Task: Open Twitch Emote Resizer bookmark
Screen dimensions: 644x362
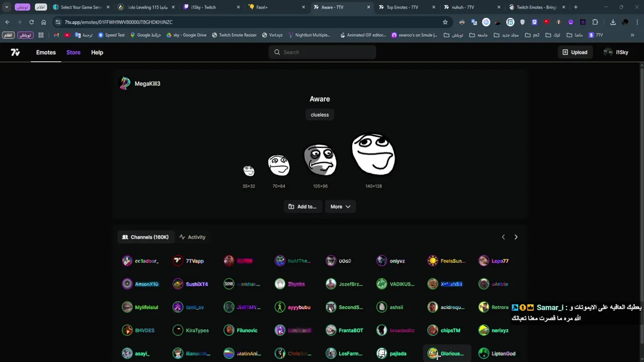Action: click(234, 35)
